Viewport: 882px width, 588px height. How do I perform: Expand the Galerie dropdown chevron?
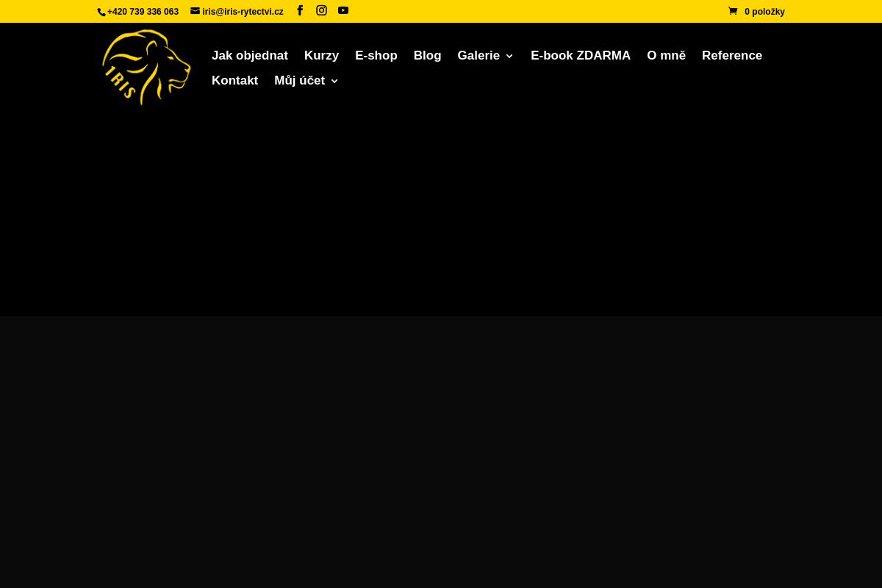click(x=509, y=57)
